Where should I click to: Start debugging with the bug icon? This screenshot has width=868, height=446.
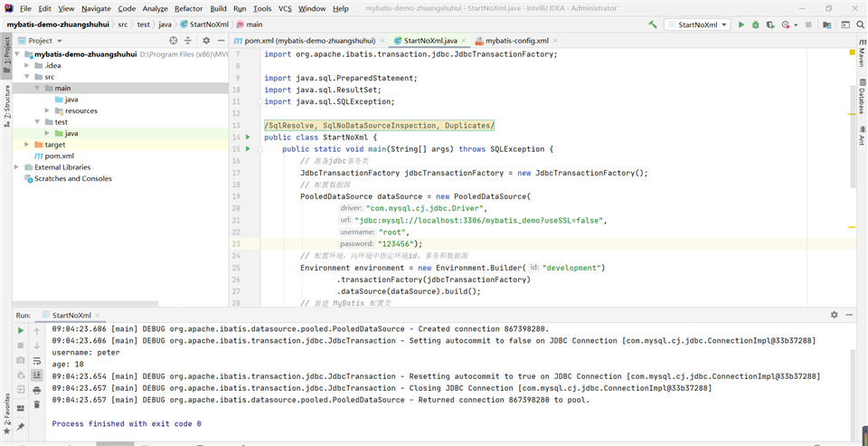(x=756, y=25)
